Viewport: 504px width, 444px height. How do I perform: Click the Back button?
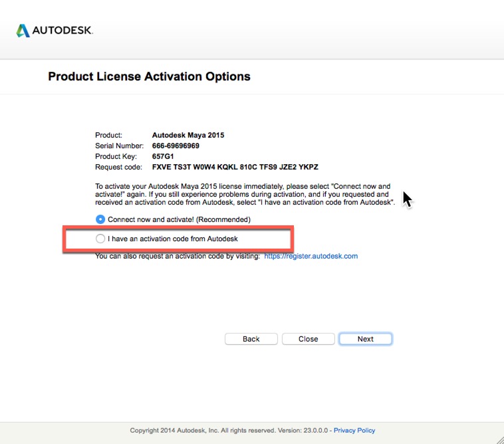[251, 339]
